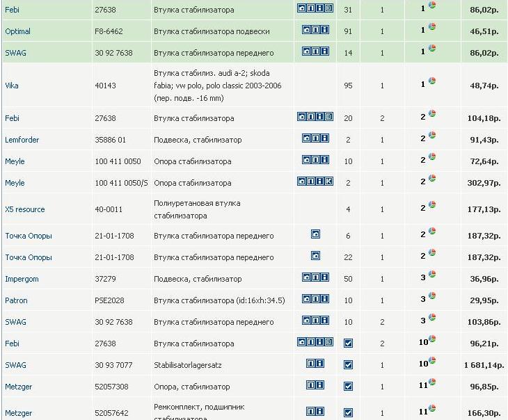Click the quantity 50 in the Impergom row

(x=348, y=279)
